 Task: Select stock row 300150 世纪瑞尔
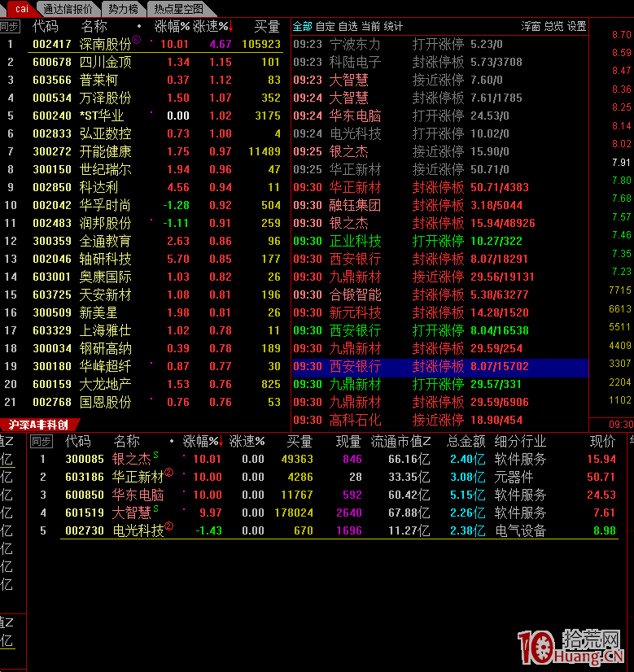pos(142,170)
